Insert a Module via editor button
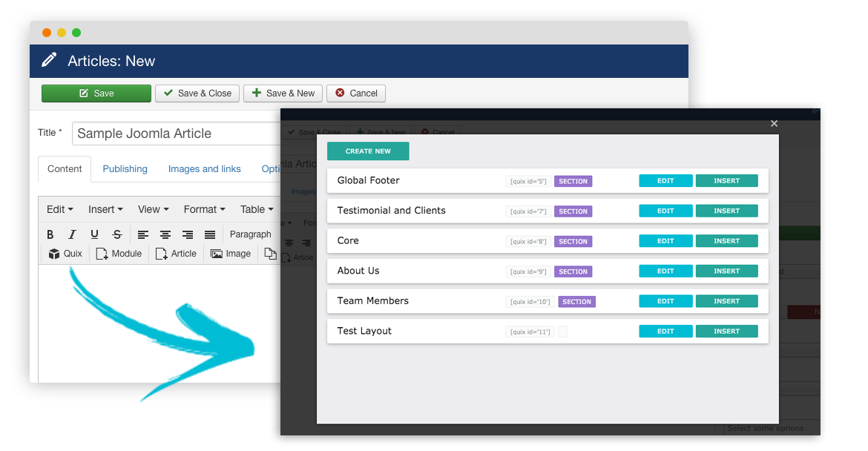 [119, 254]
